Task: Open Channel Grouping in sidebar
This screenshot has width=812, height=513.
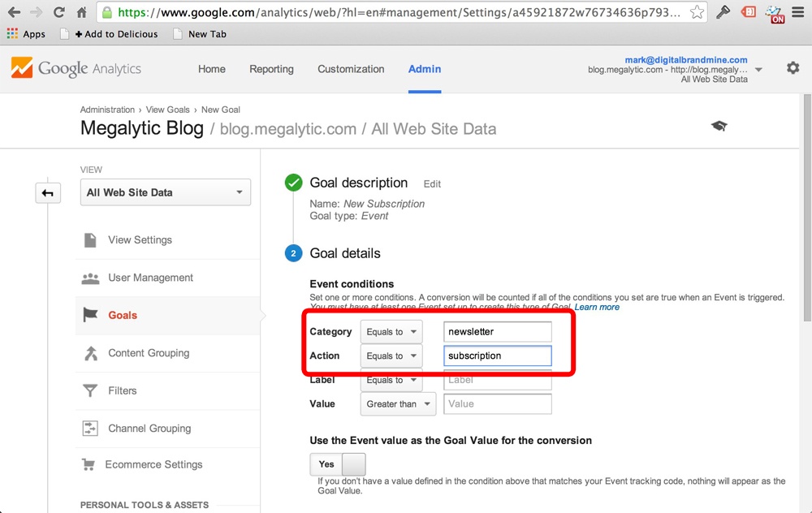Action: (x=149, y=429)
